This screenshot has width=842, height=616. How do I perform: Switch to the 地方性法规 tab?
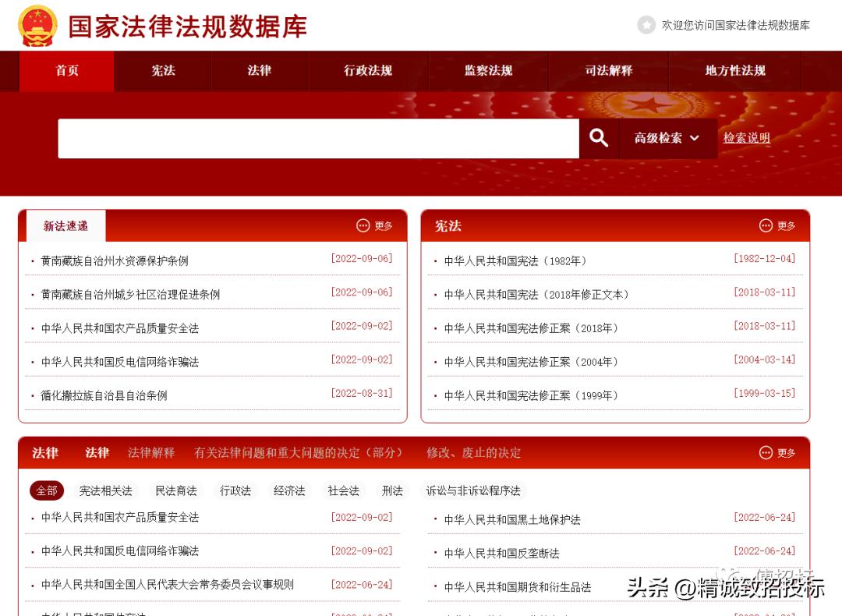734,70
